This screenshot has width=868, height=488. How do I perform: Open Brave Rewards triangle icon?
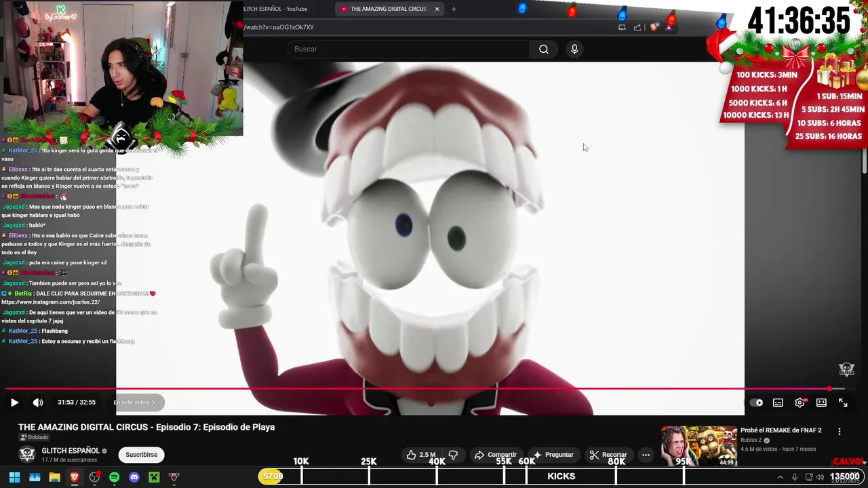pyautogui.click(x=669, y=27)
